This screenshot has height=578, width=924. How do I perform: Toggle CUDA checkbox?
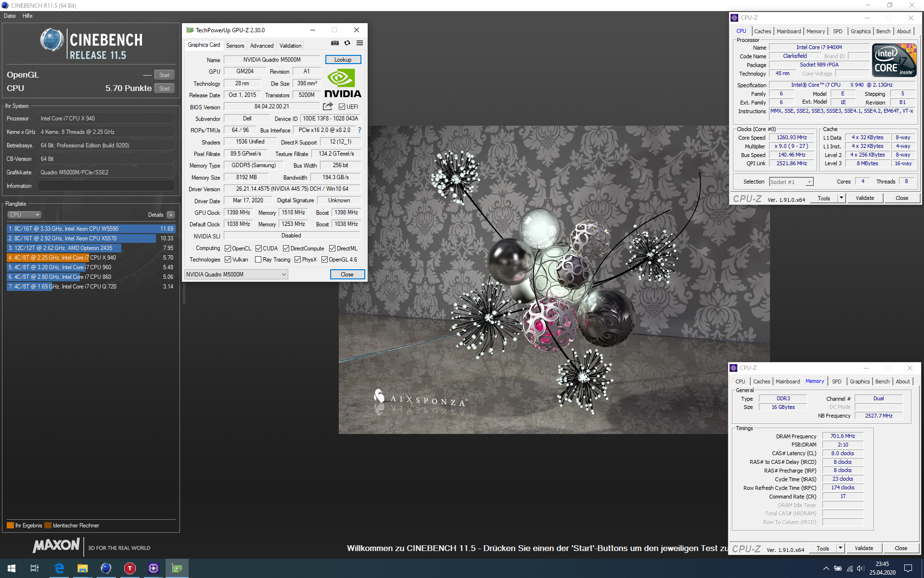tap(258, 249)
